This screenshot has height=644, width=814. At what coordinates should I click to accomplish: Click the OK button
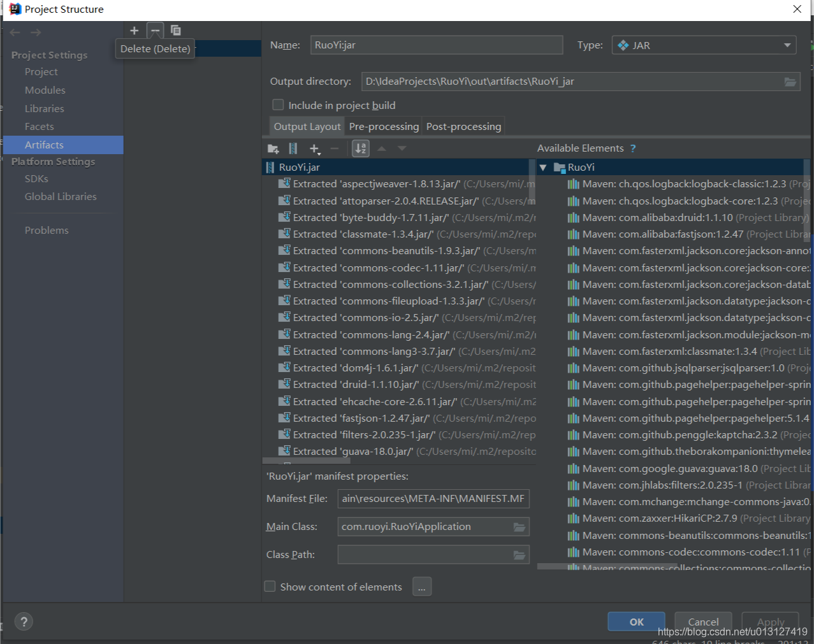click(636, 622)
